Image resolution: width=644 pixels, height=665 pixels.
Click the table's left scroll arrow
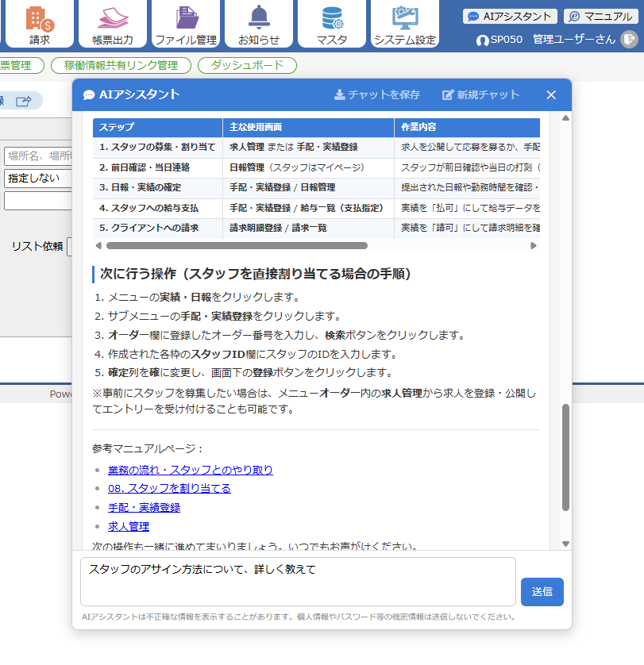[x=98, y=245]
